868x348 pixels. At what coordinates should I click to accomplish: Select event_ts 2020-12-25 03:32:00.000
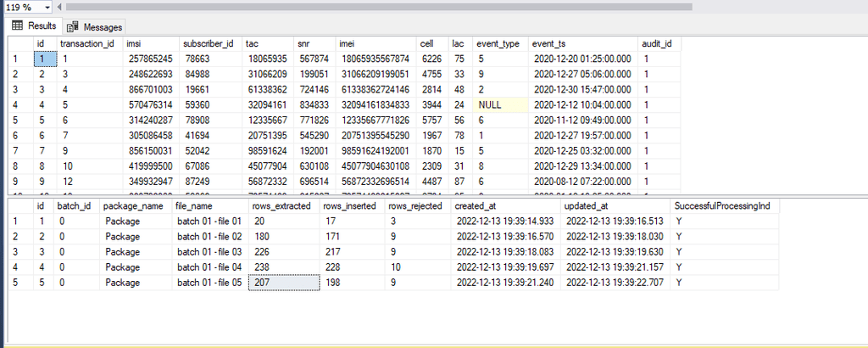(583, 151)
